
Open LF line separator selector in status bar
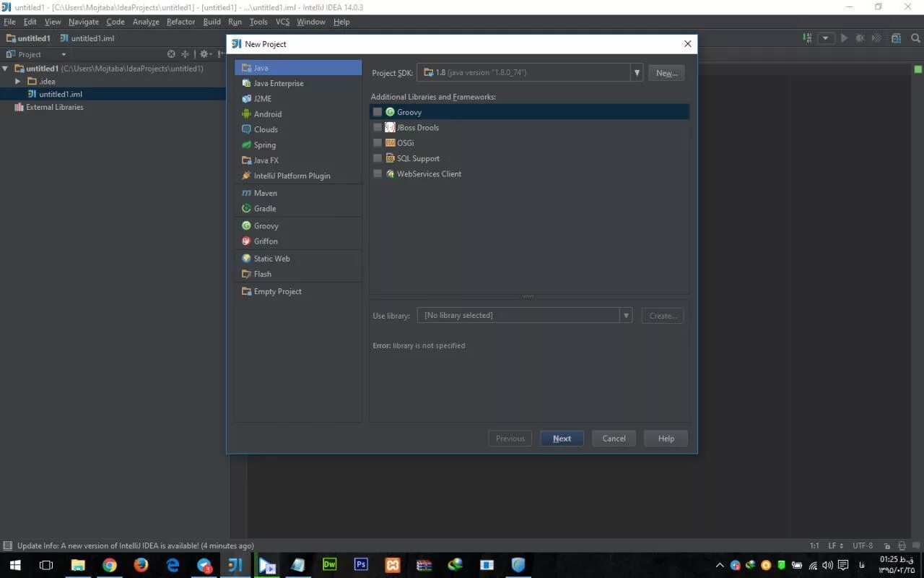(835, 546)
